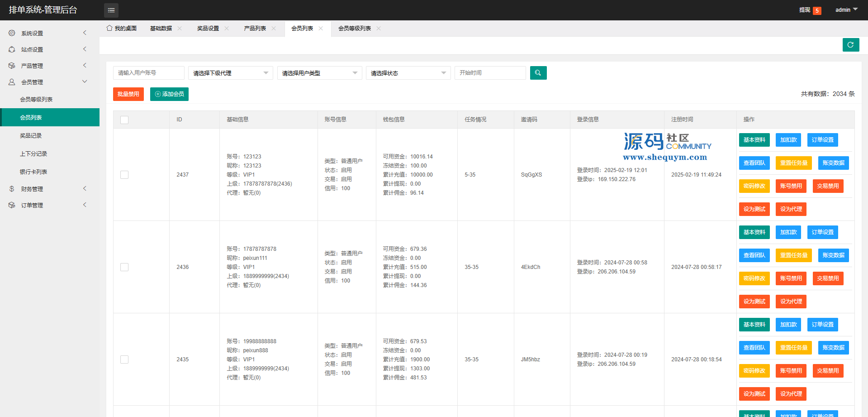This screenshot has width=868, height=417.
Task: Click 密码修改 for ID 2437
Action: click(x=754, y=186)
